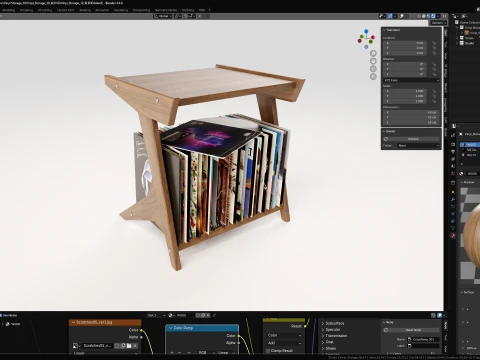The height and width of the screenshot is (360, 480).
Task: Open the Material properties tab icon
Action: [x=453, y=236]
